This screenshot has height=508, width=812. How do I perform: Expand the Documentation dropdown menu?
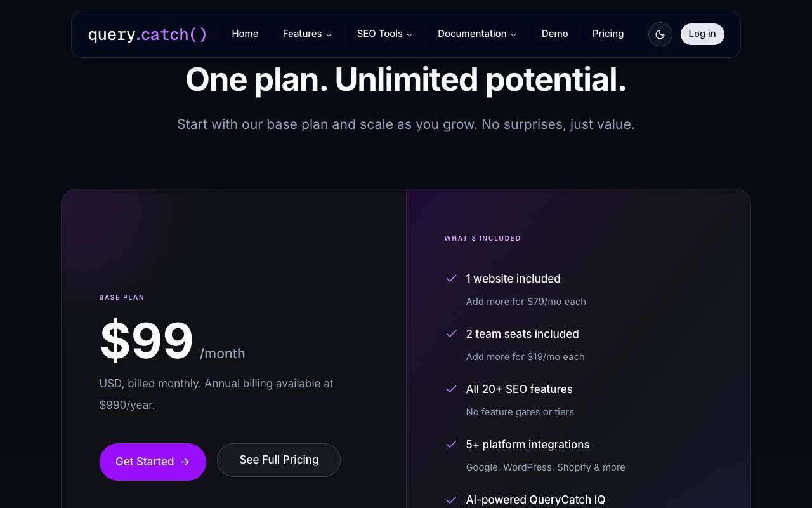pos(477,34)
